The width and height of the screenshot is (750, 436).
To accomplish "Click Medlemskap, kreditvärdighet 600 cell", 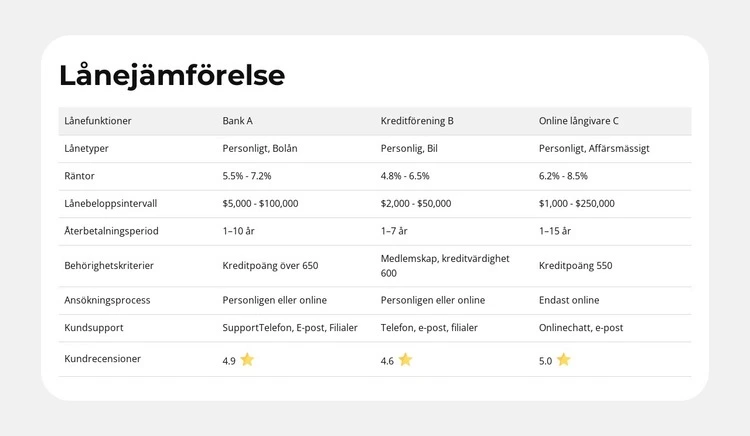I will (x=445, y=265).
